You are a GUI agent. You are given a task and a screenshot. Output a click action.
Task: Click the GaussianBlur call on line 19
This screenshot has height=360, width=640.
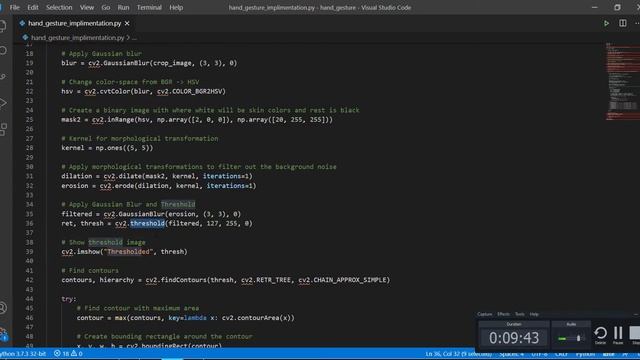[126, 63]
